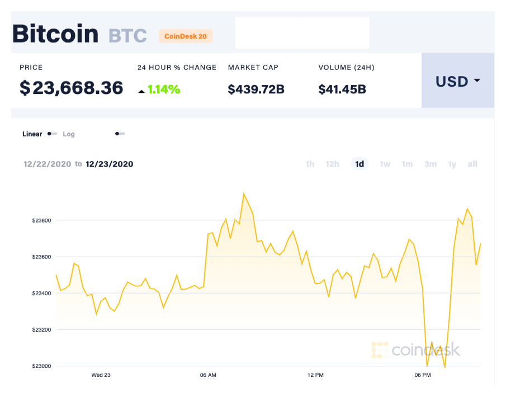
Task: Click the currently active 1d range pill
Action: pos(360,164)
